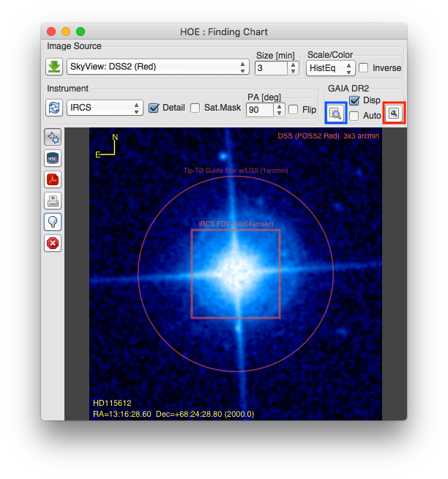Enable the Flip checkbox
The width and height of the screenshot is (448, 479).
coord(294,110)
